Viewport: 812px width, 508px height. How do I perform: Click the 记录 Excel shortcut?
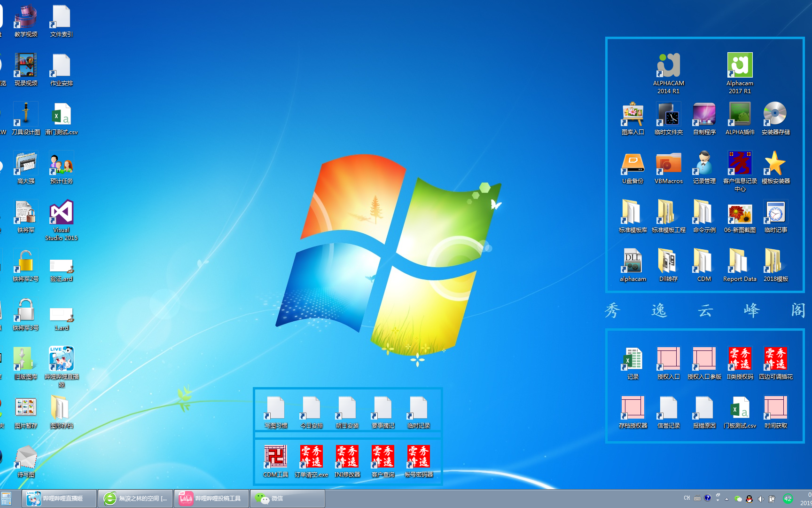click(x=632, y=363)
